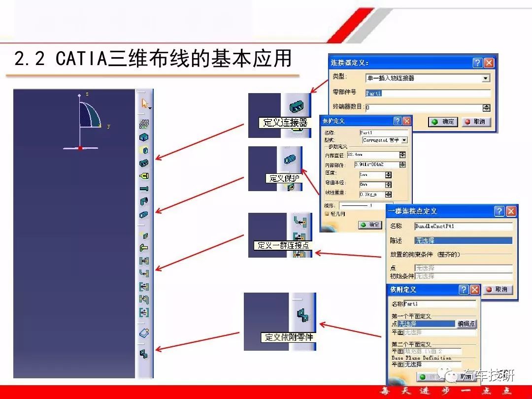Click help button in 依附定义 dialog

click(x=464, y=290)
